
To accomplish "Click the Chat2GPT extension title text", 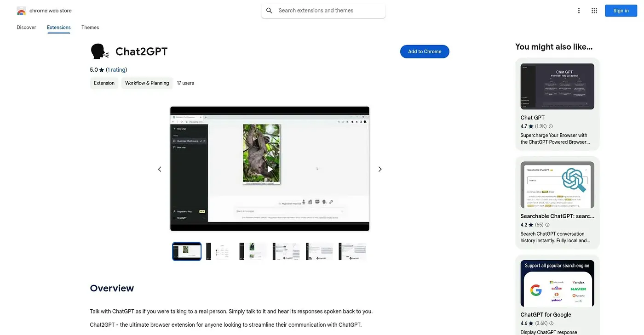I will (x=141, y=51).
